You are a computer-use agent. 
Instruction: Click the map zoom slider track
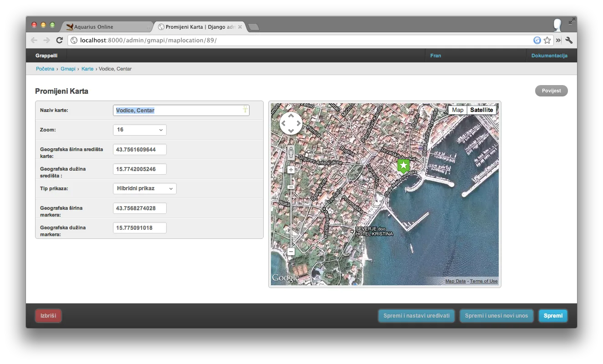point(291,218)
